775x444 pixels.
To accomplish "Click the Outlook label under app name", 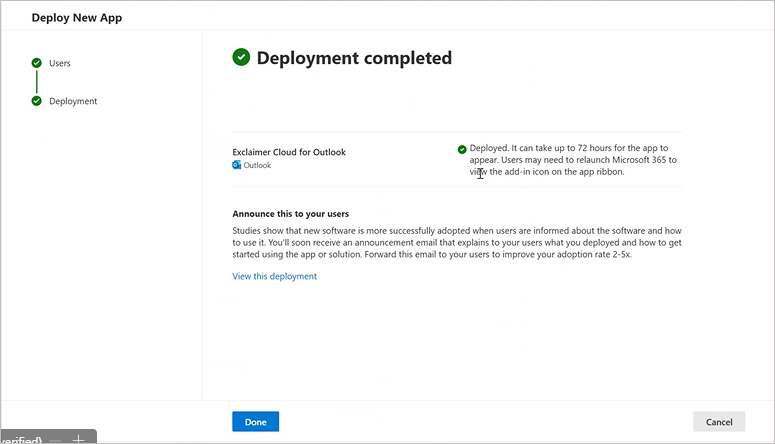I will coord(258,166).
